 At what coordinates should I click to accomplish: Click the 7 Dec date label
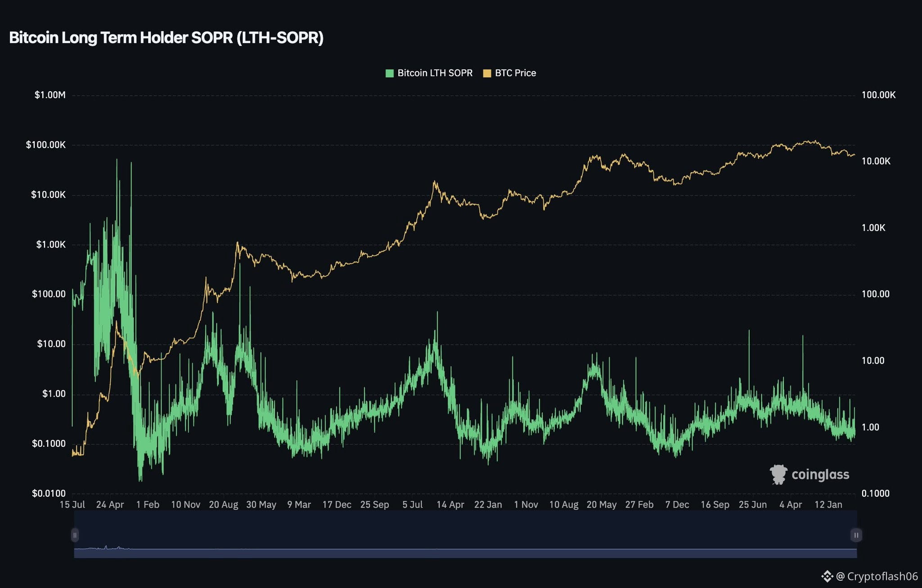point(677,505)
